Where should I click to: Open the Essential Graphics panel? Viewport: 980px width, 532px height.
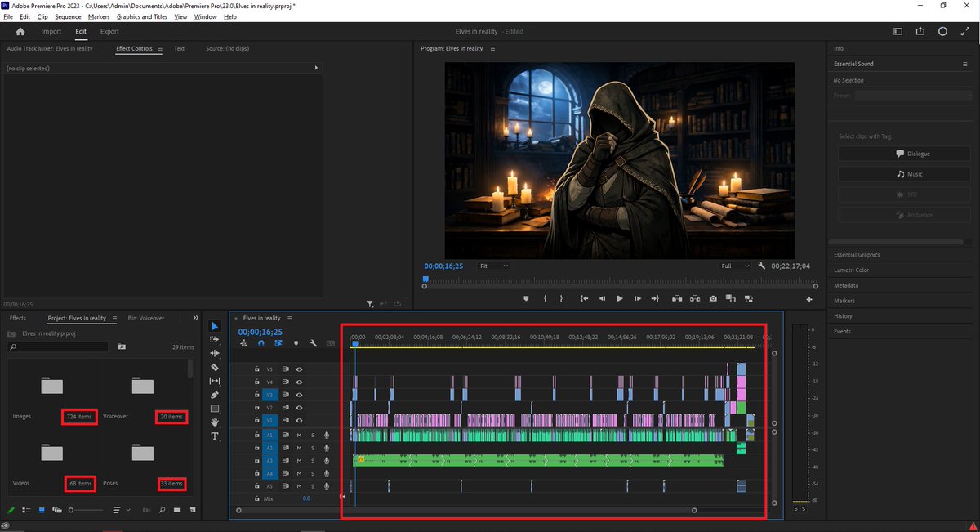coord(857,255)
